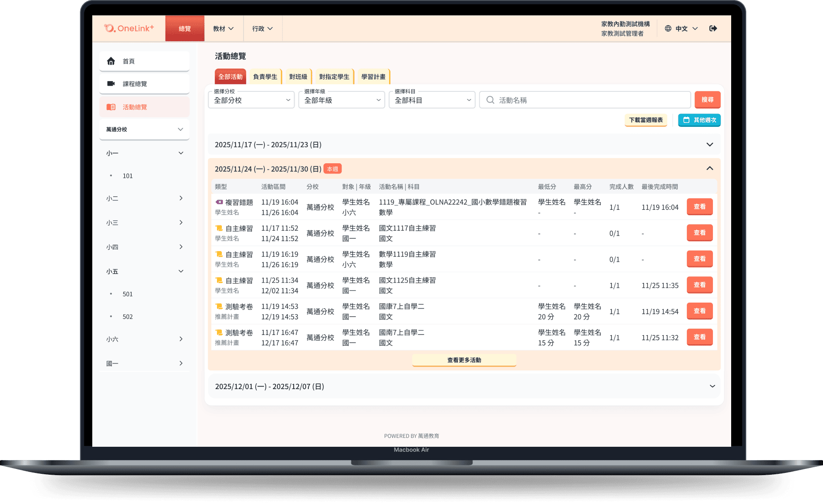Switch to the 負責學生 tab

(265, 77)
